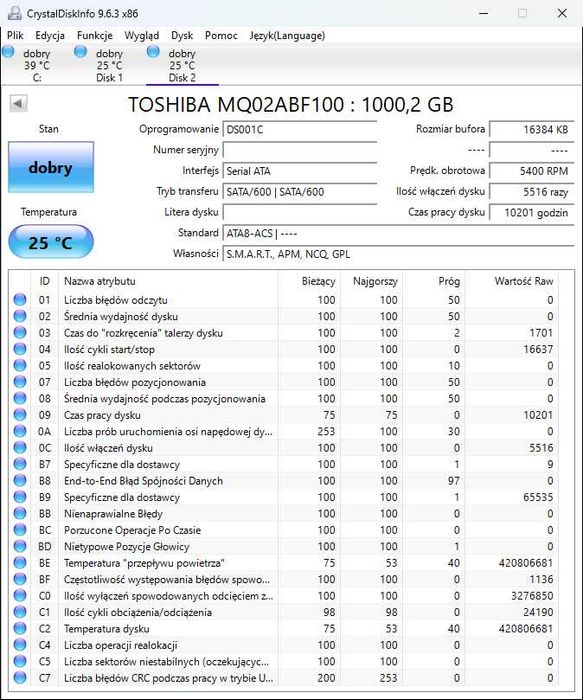Viewport: 583px width, 700px height.
Task: Click status icon for attribute 0A row
Action: click(20, 431)
